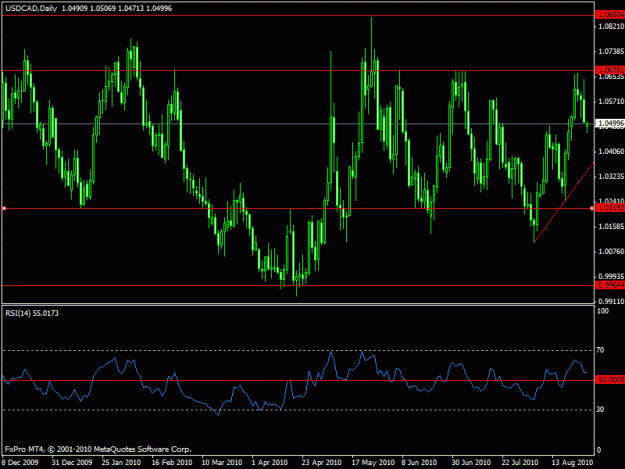Select the red ascending trendline on chart
The width and height of the screenshot is (625, 469).
[x=564, y=202]
